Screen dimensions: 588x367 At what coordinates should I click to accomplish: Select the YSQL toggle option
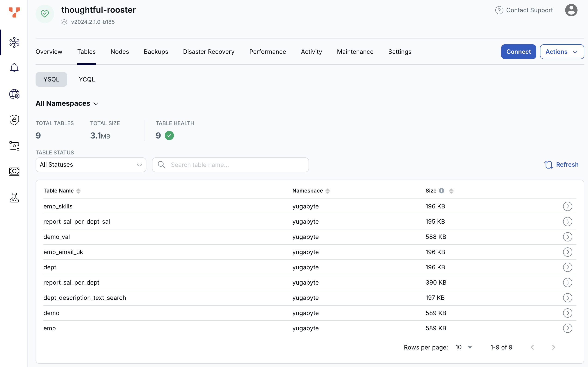point(51,79)
